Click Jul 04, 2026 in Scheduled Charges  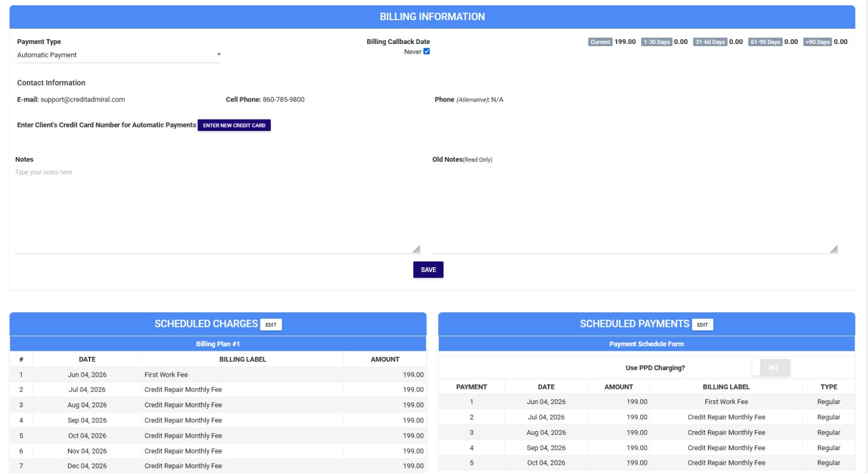click(x=87, y=390)
